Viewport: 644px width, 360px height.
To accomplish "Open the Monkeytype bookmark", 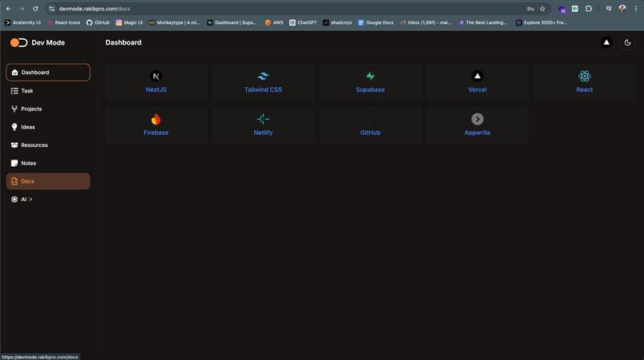I will [174, 22].
